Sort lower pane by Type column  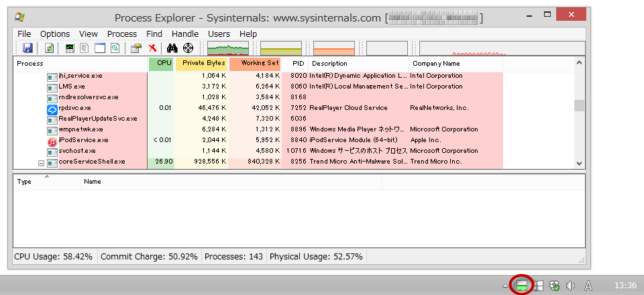[47, 181]
